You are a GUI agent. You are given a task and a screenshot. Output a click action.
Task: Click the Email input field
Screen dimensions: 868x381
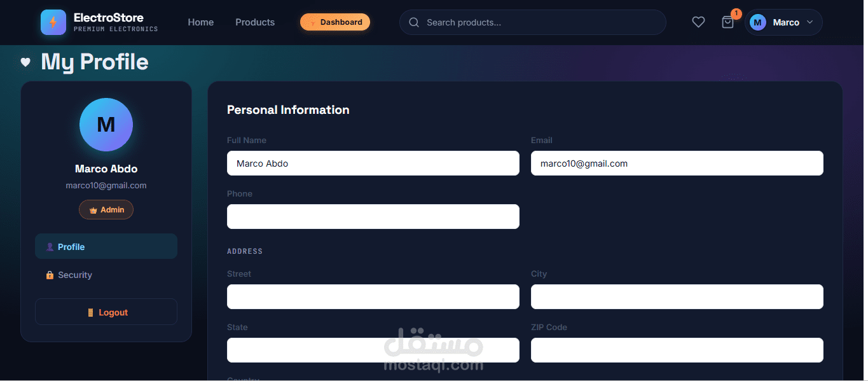click(x=677, y=163)
